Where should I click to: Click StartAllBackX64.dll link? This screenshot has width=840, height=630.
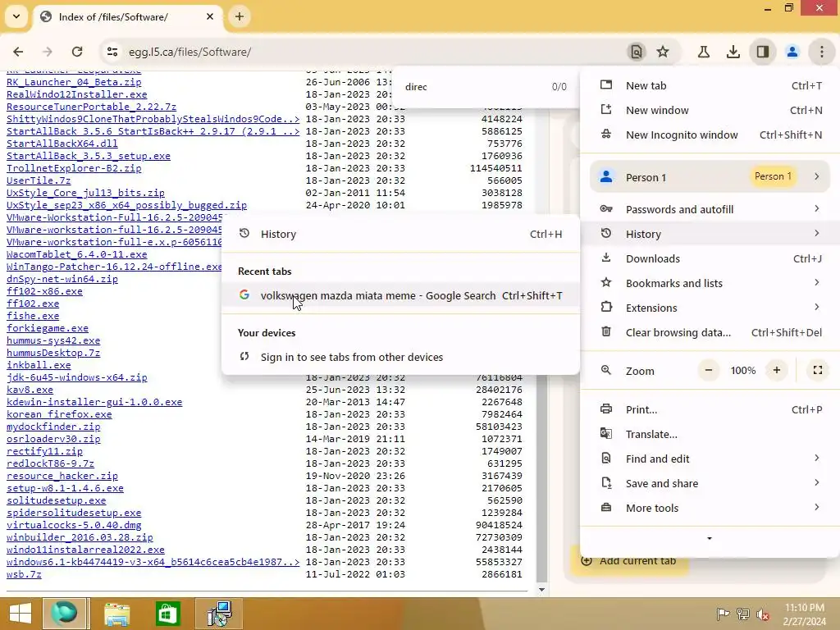[62, 144]
